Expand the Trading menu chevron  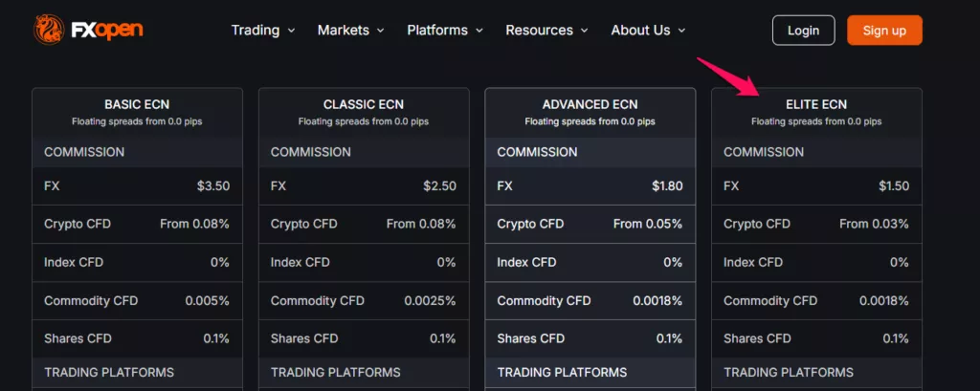pos(291,31)
